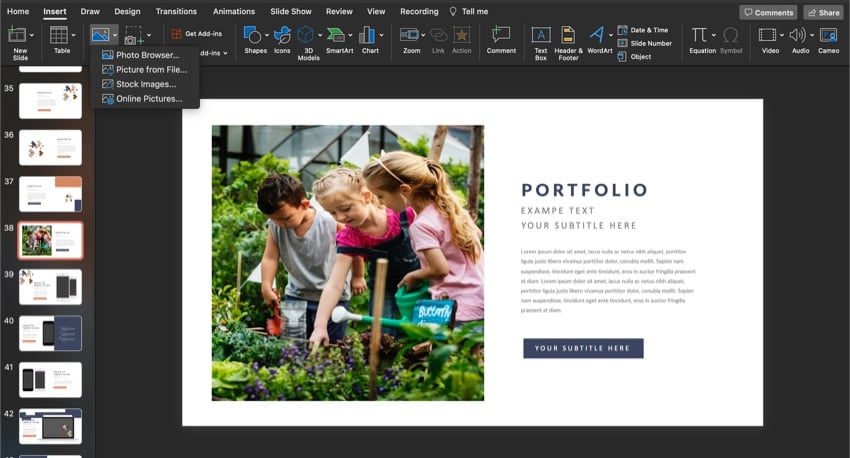The image size is (850, 458).
Task: Open the Table dropdown
Action: (76, 36)
